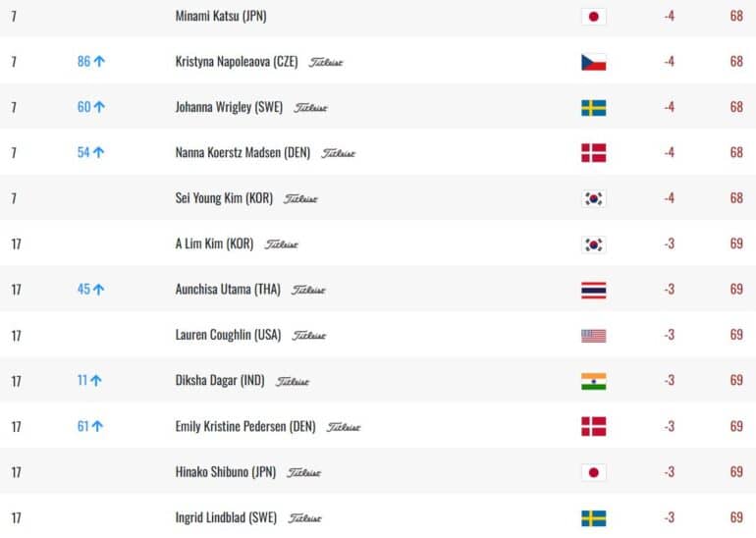Click the 86 up-arrow movement indicator
The image size is (756, 538).
91,61
